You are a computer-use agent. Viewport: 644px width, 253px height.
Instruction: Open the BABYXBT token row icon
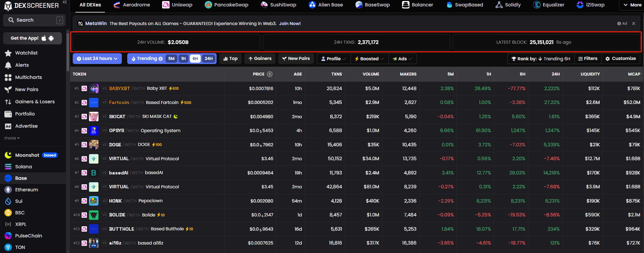pos(94,88)
